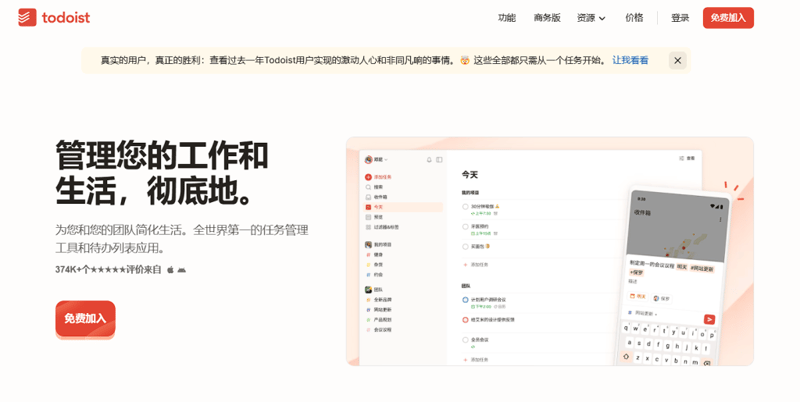The width and height of the screenshot is (800, 402).
Task: Click the 查看 view icon at top right
Action: tap(681, 158)
